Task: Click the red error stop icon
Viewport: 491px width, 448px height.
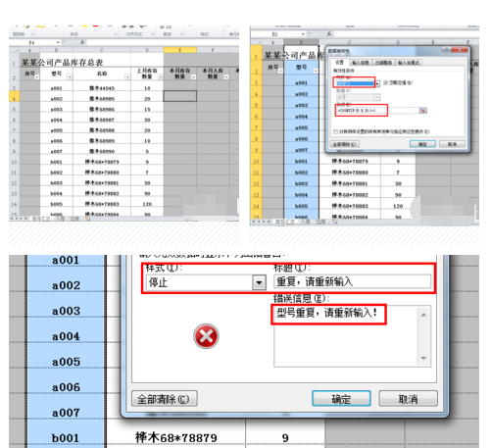Action: click(206, 336)
